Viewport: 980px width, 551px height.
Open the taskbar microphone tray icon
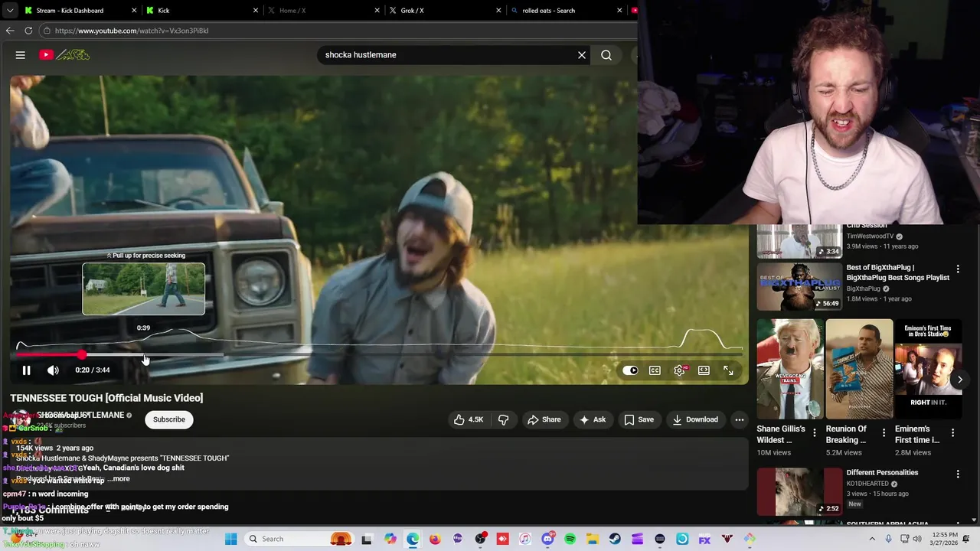[888, 539]
